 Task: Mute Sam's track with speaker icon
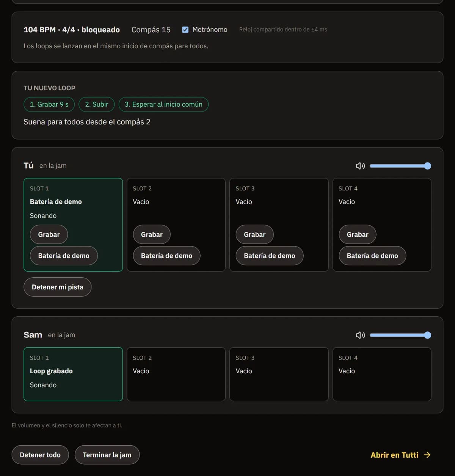(360, 335)
